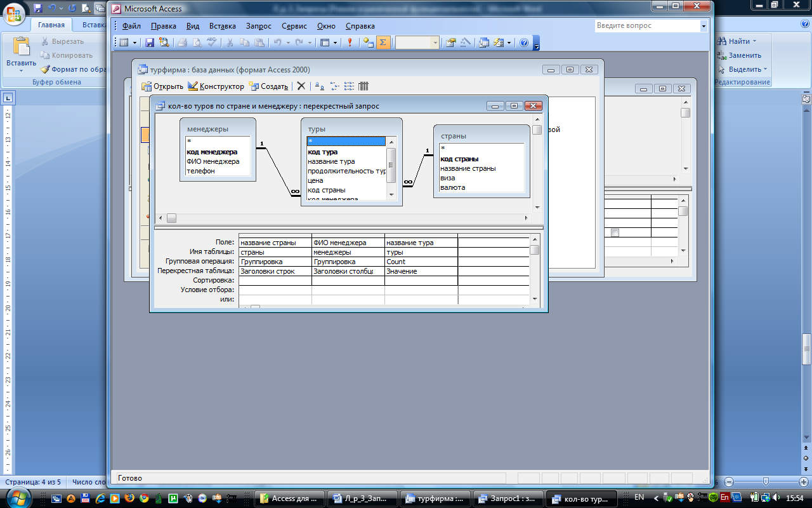
Task: Expand the View button dropdown arrow
Action: coord(134,43)
